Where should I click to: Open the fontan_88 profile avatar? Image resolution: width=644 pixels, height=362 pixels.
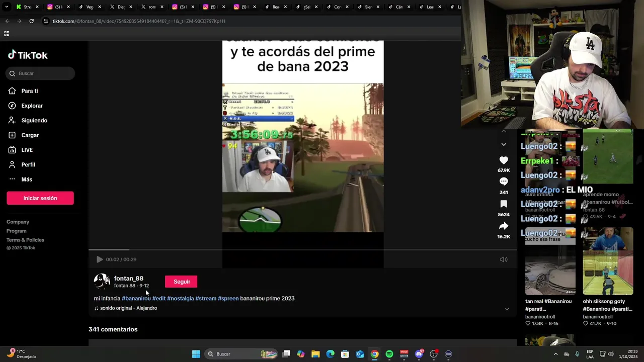pos(102,282)
